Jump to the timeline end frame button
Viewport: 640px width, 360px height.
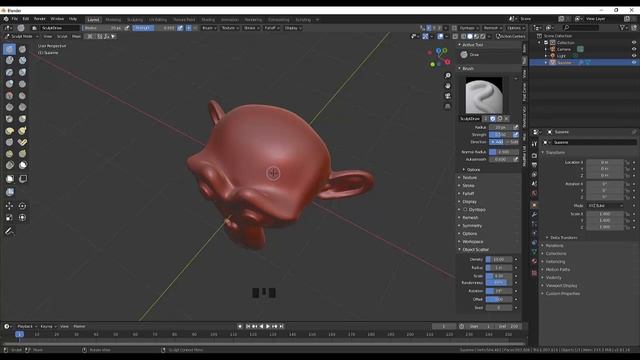(281, 326)
